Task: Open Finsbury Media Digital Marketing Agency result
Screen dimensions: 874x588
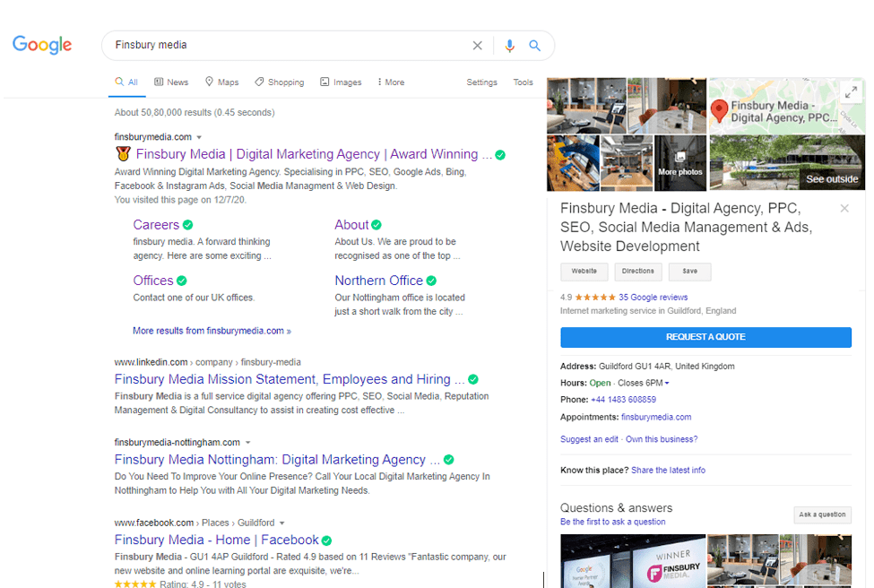Action: [x=315, y=154]
